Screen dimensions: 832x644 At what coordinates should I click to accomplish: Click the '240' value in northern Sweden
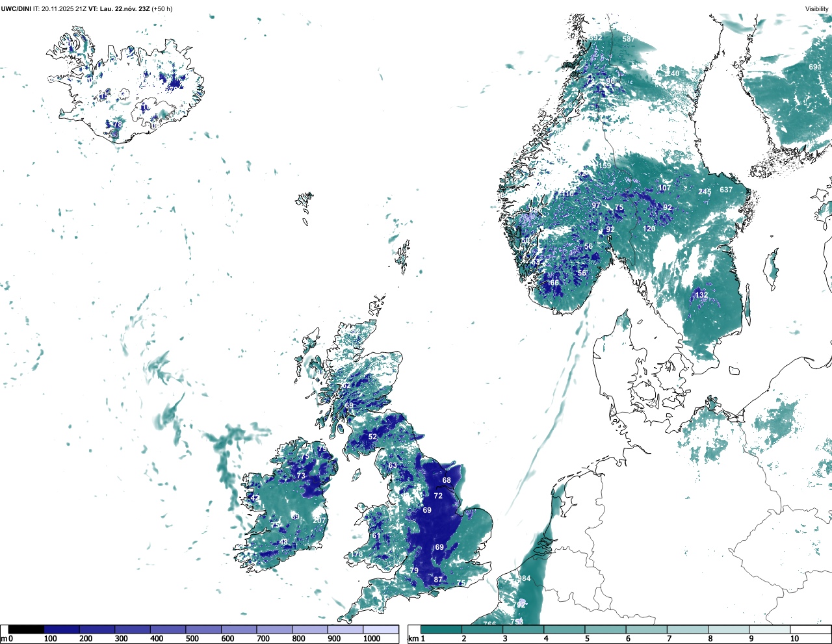tap(673, 73)
